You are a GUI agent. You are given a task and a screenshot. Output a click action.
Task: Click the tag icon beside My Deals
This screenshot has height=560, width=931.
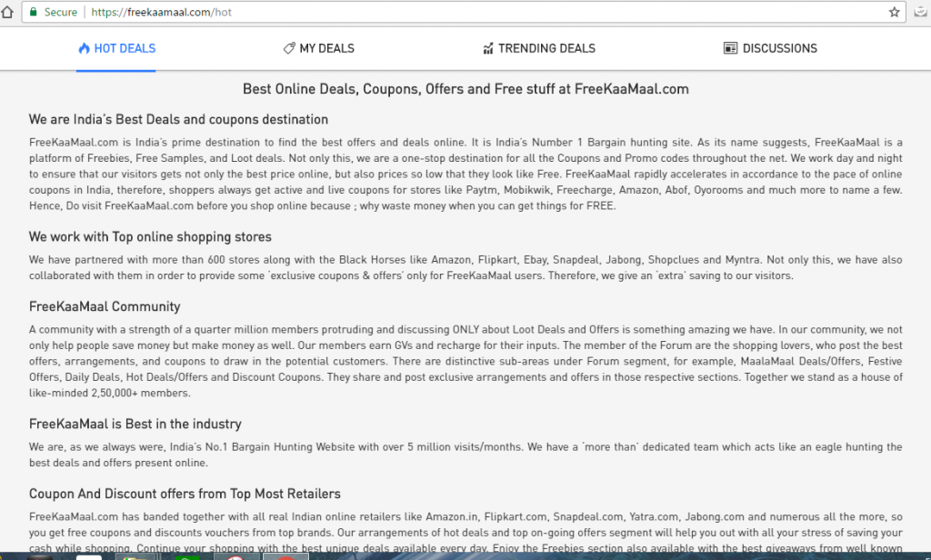pyautogui.click(x=289, y=48)
